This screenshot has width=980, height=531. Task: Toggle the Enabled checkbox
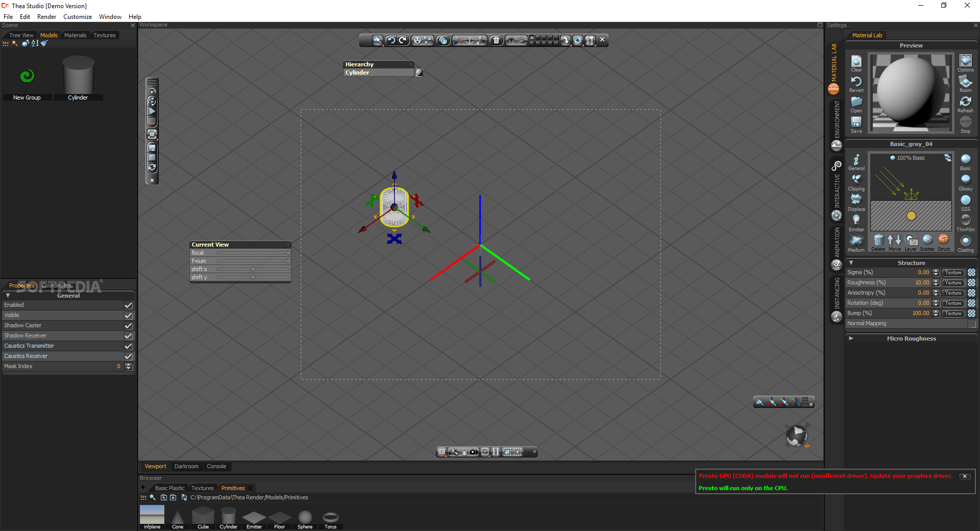(129, 305)
